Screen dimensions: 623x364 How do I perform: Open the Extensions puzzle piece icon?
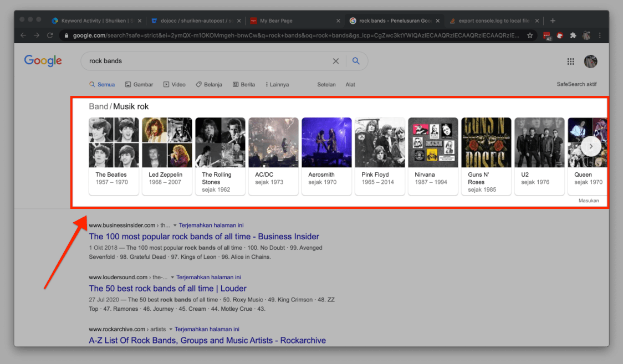coord(573,35)
